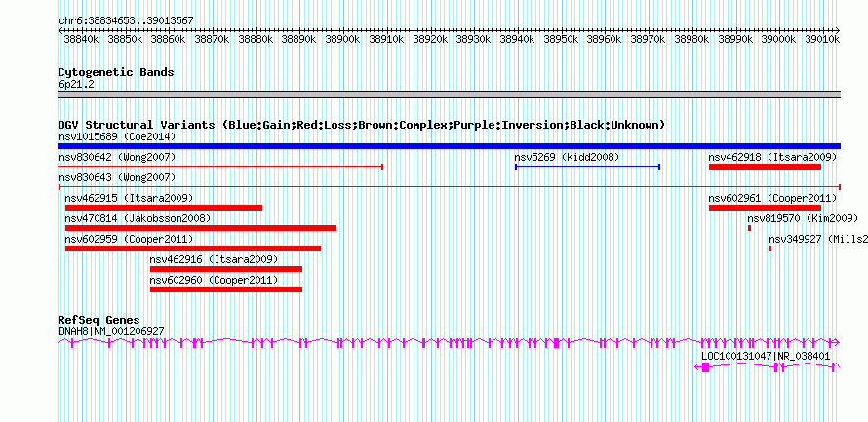Click the red bar under nsv602961
Screen dimensions: 868x422
(x=765, y=208)
